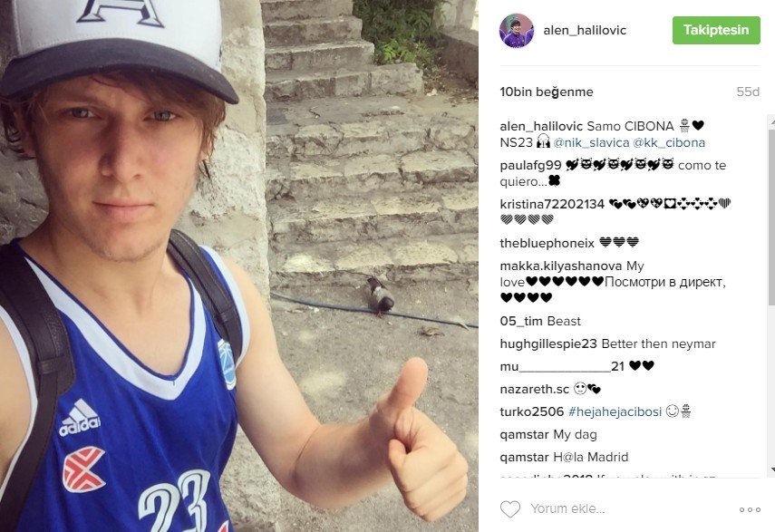The width and height of the screenshot is (775, 532).
Task: Open kristina72202134 commenter profile
Action: tap(552, 204)
